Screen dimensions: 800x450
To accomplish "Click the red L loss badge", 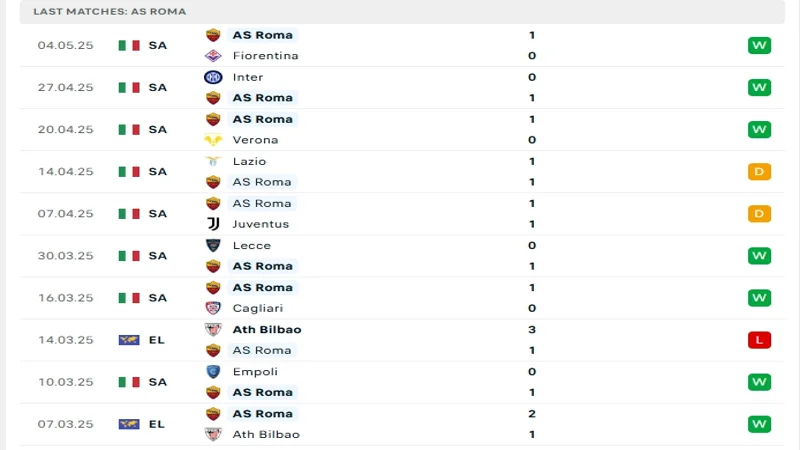I will point(759,340).
